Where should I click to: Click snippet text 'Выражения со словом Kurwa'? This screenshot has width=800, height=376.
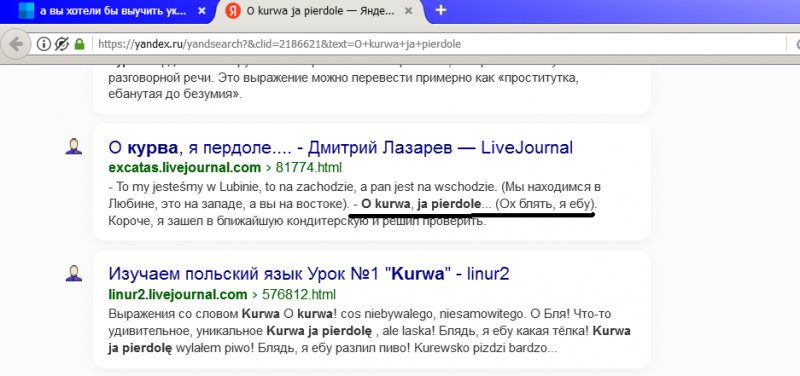pyautogui.click(x=194, y=313)
